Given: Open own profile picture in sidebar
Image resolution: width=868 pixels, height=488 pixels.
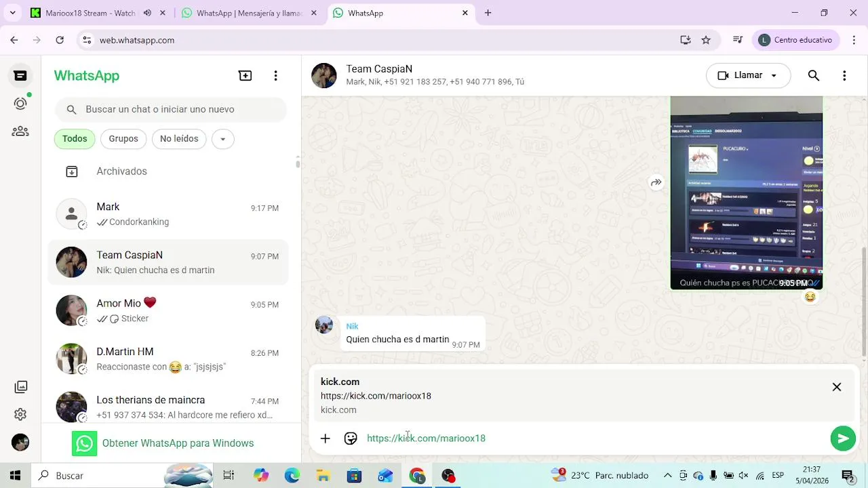Looking at the screenshot, I should click(20, 442).
